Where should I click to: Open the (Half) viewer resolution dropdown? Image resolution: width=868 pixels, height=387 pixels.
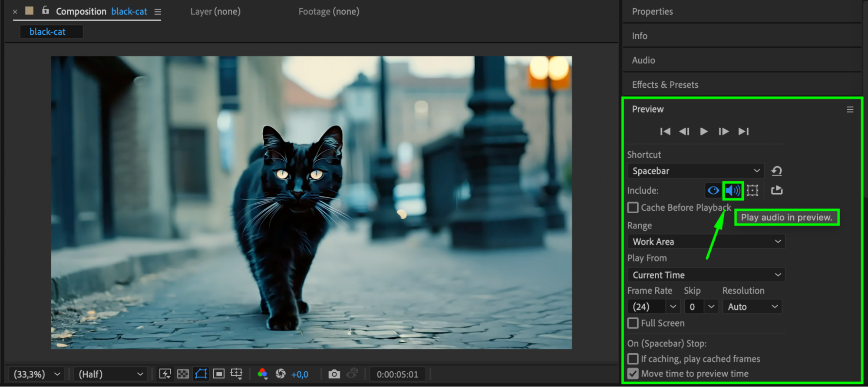pos(110,374)
